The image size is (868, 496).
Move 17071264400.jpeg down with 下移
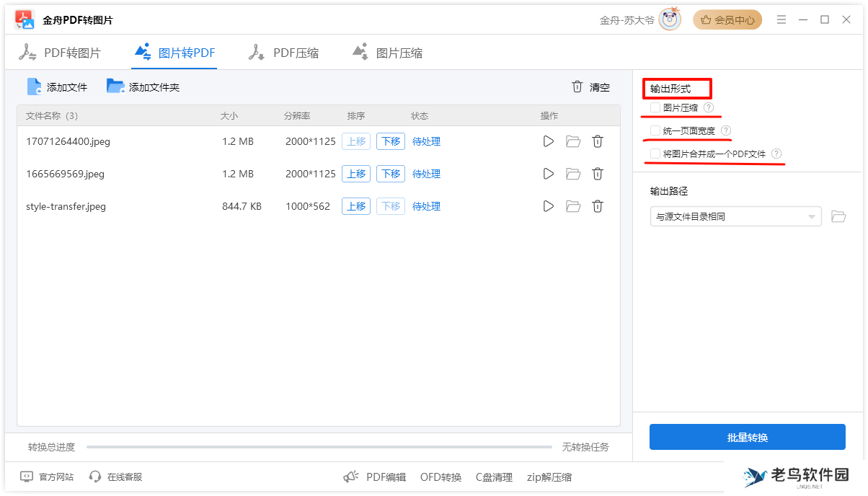(x=391, y=141)
